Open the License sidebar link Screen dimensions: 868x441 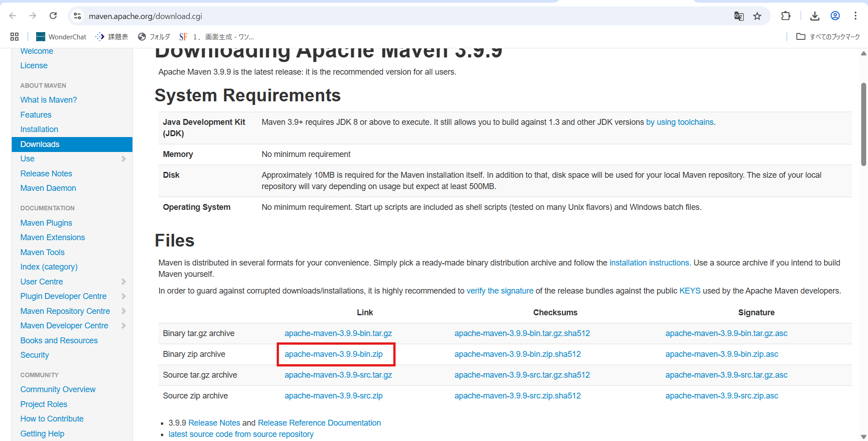click(34, 66)
